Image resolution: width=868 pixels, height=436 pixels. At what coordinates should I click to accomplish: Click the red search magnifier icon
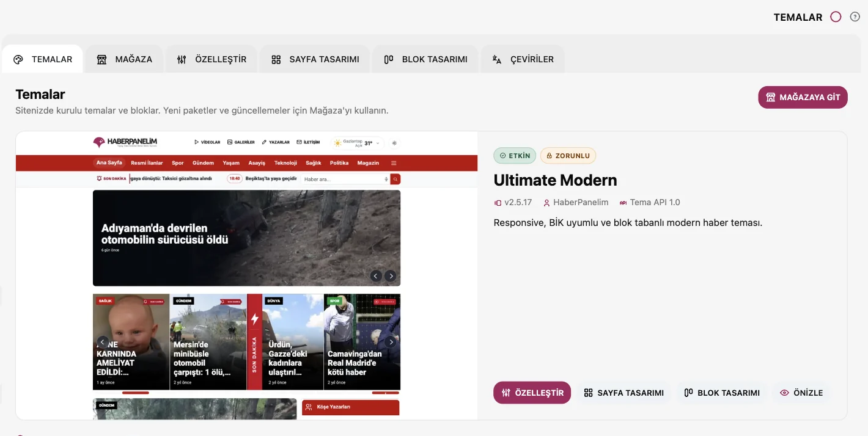point(395,179)
